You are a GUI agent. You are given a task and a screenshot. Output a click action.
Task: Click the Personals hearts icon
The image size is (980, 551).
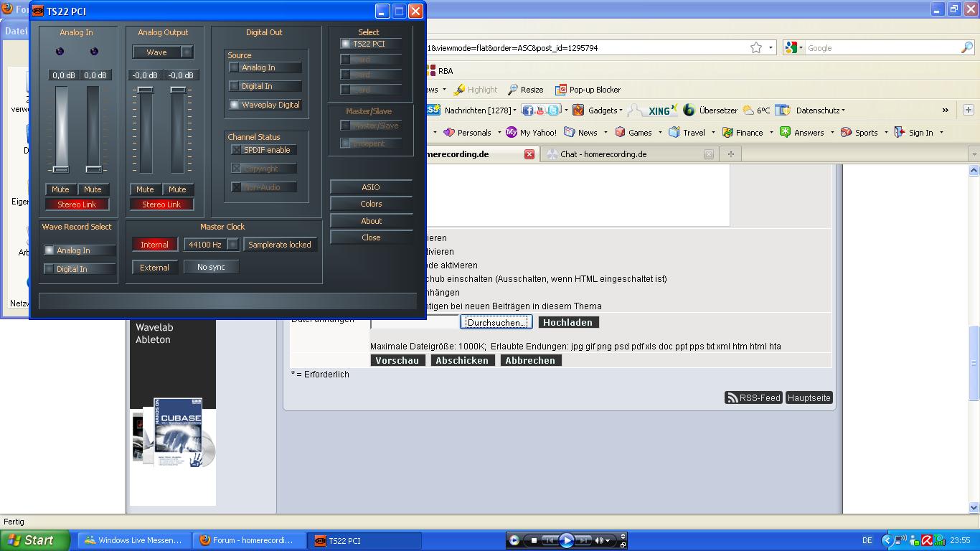pyautogui.click(x=449, y=132)
